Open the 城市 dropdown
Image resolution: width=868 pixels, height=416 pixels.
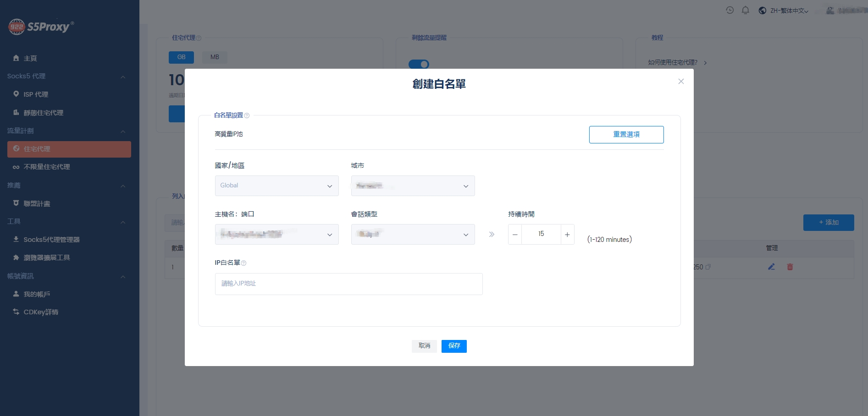pos(413,186)
